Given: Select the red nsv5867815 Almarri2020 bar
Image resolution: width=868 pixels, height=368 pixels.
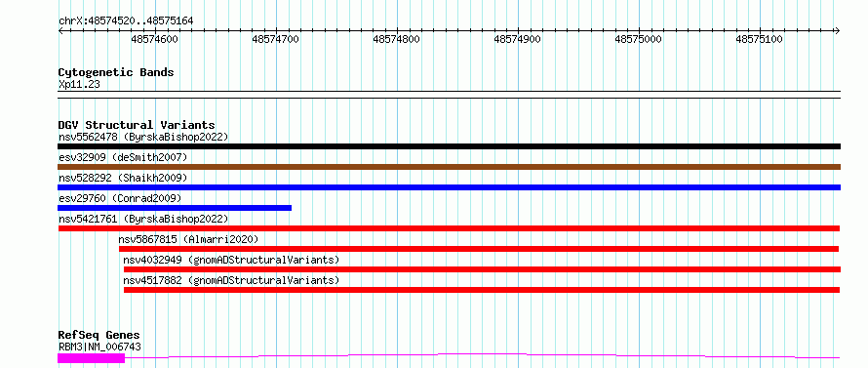Looking at the screenshot, I should pos(479,249).
